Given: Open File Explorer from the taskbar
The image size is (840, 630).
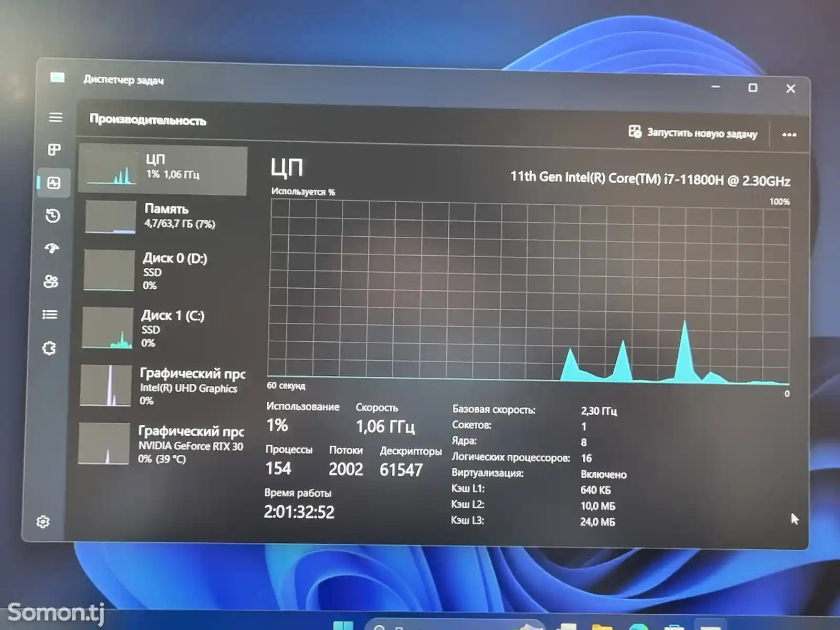Looking at the screenshot, I should [x=602, y=626].
